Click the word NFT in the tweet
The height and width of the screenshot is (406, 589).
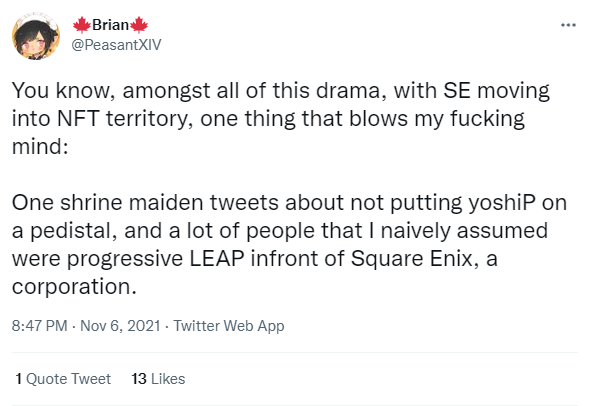pyautogui.click(x=78, y=118)
